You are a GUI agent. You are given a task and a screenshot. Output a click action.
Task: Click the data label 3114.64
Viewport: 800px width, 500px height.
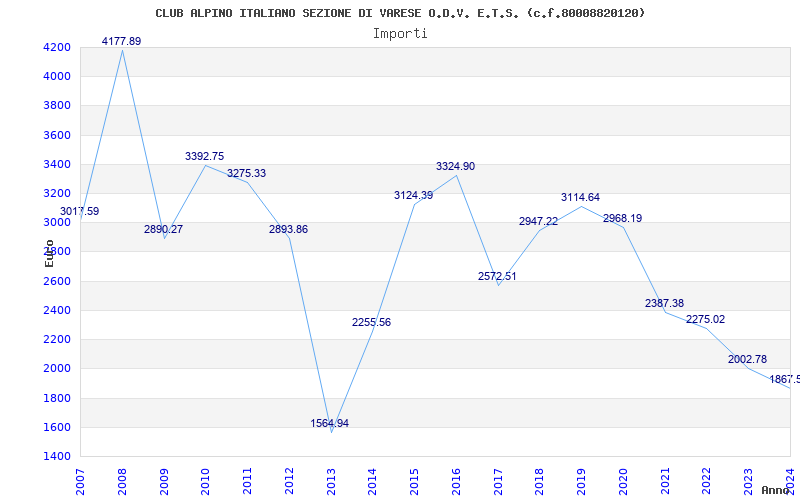tap(580, 197)
